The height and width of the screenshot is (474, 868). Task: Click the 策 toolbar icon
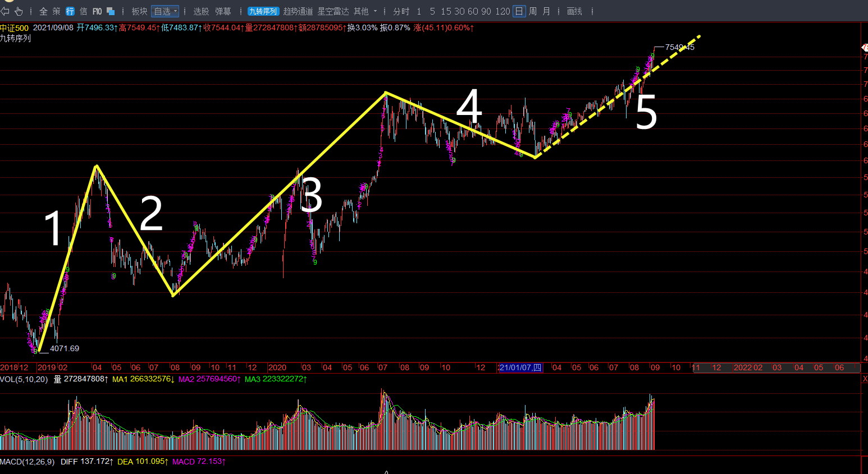[x=57, y=11]
